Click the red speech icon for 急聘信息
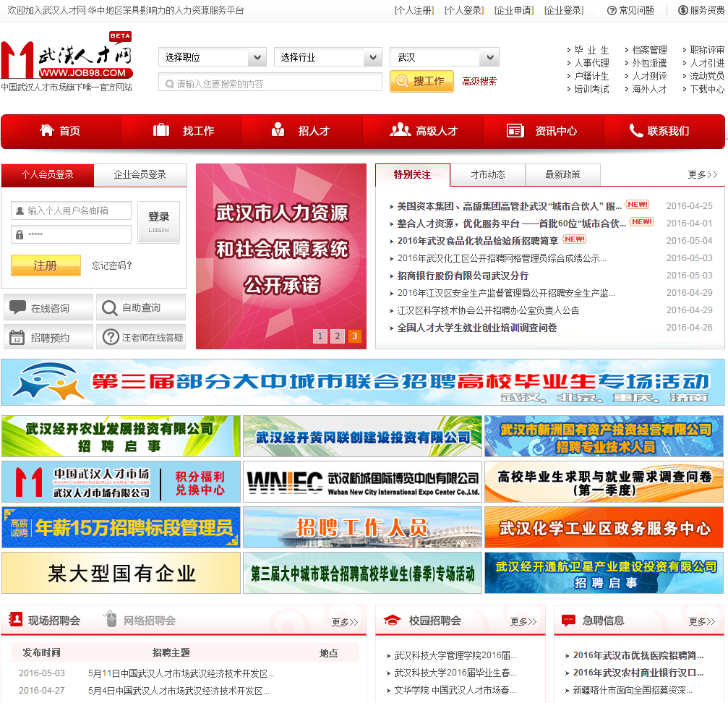Screen dimensions: 728x703 click(568, 621)
